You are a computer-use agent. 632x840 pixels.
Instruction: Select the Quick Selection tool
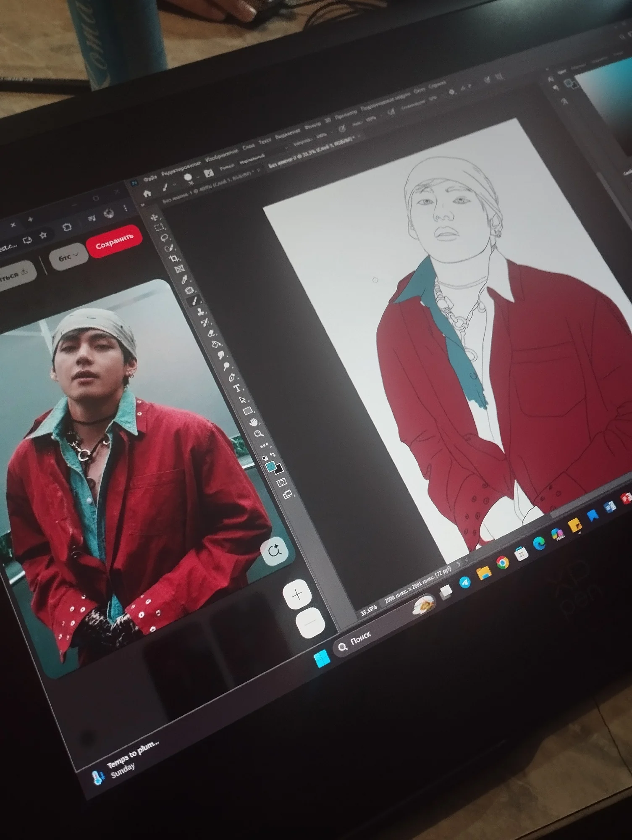pyautogui.click(x=169, y=248)
